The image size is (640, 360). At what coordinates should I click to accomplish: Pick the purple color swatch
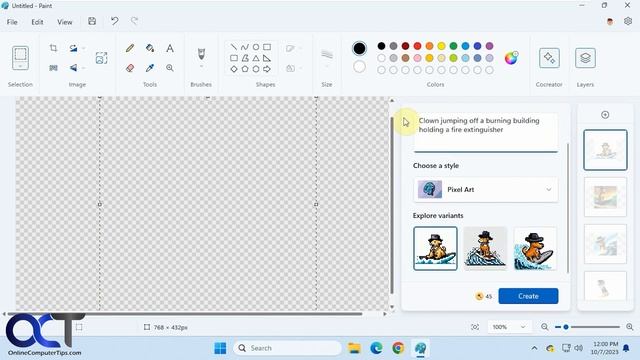click(x=489, y=46)
